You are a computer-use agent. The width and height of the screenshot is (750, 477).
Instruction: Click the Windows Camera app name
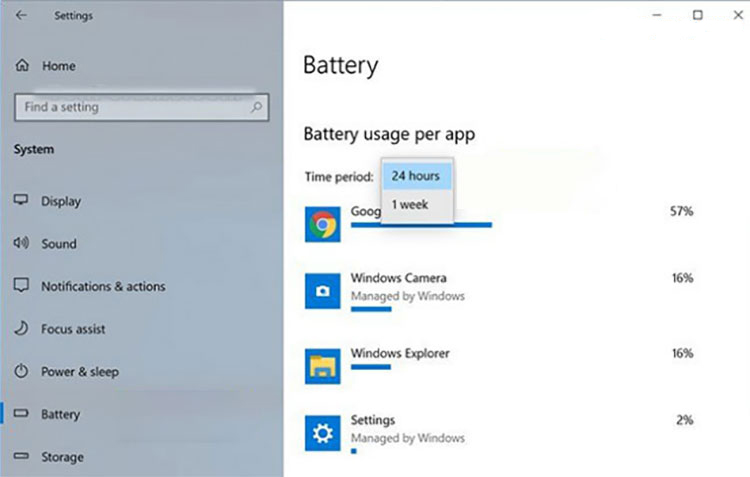click(x=398, y=278)
